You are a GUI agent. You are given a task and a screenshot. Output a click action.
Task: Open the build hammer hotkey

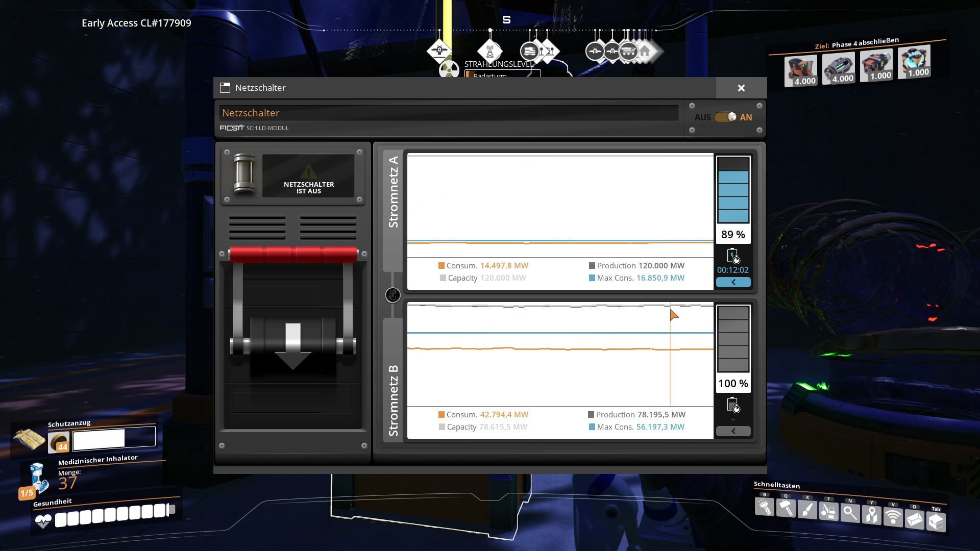click(x=786, y=509)
